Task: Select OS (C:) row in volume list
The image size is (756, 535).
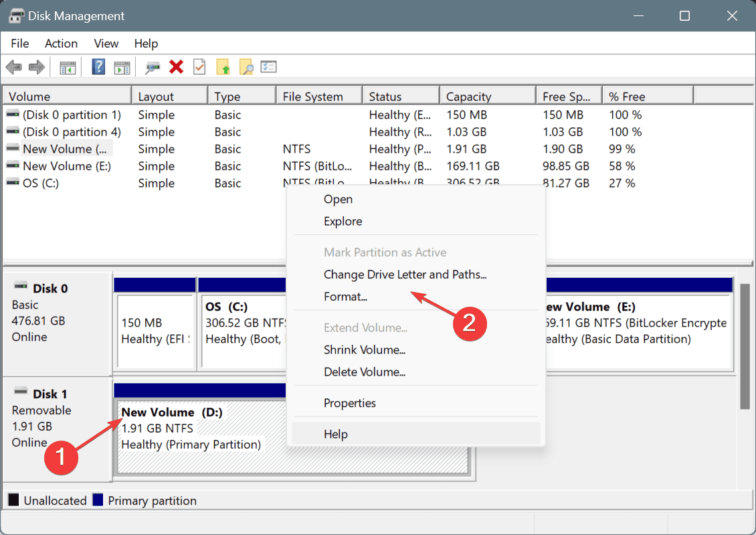Action: (x=145, y=183)
